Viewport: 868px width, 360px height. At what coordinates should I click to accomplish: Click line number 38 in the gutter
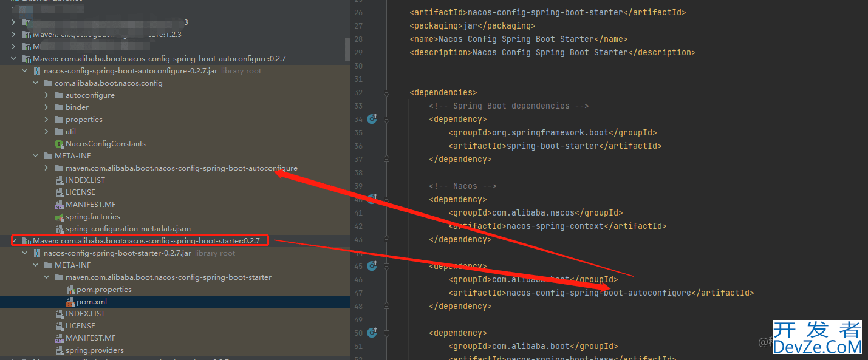pos(357,172)
